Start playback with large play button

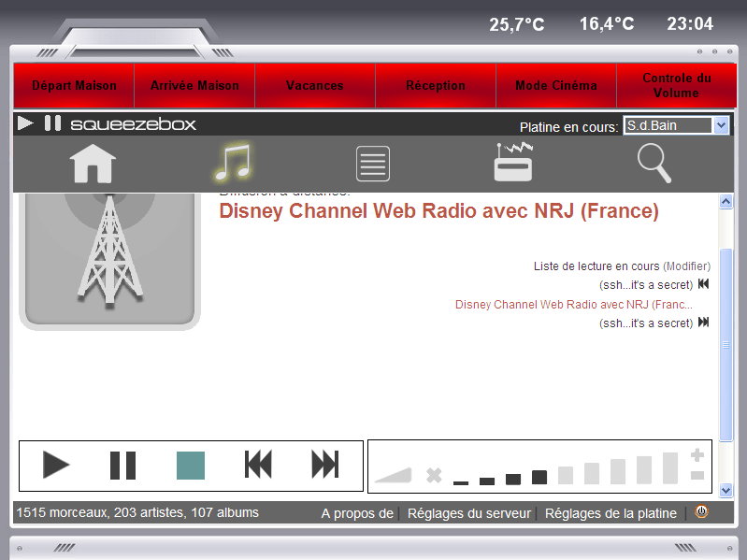(56, 465)
